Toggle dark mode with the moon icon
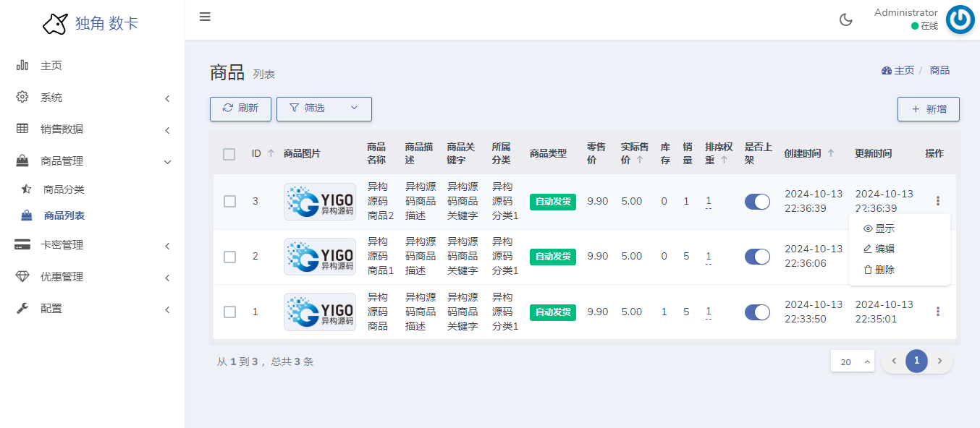 pos(845,20)
